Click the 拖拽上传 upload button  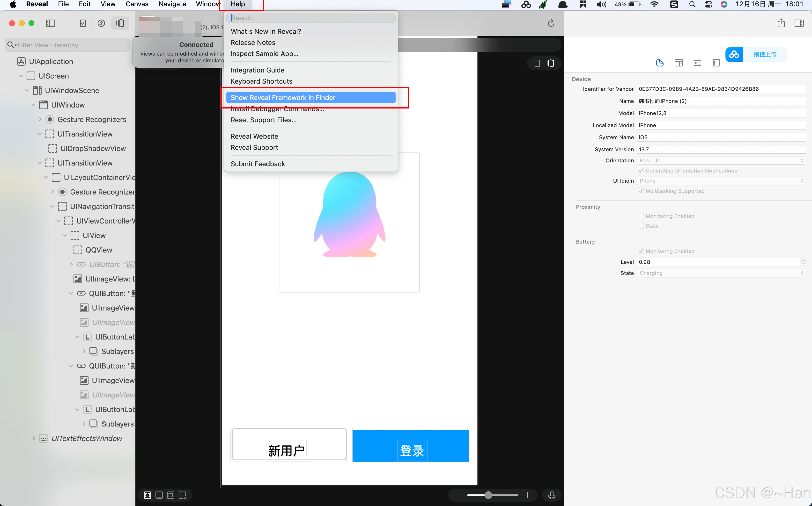(x=764, y=55)
